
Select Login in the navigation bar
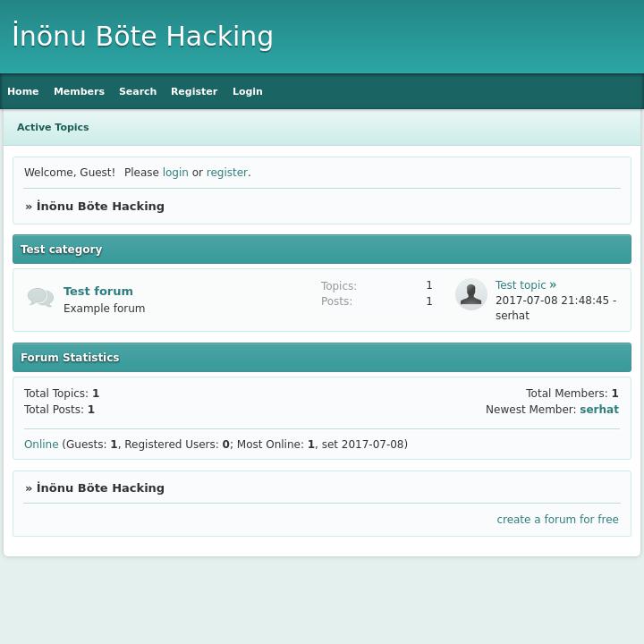(x=248, y=91)
